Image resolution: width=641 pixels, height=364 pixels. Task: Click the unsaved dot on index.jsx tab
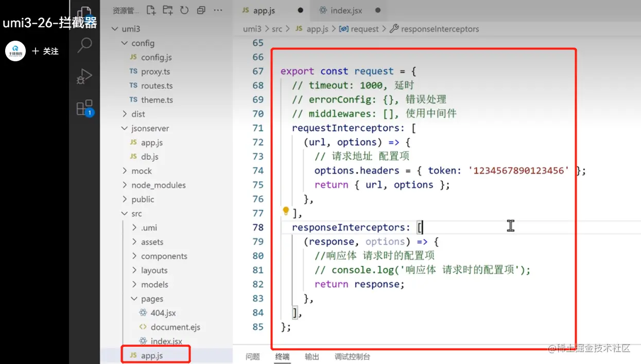click(378, 10)
